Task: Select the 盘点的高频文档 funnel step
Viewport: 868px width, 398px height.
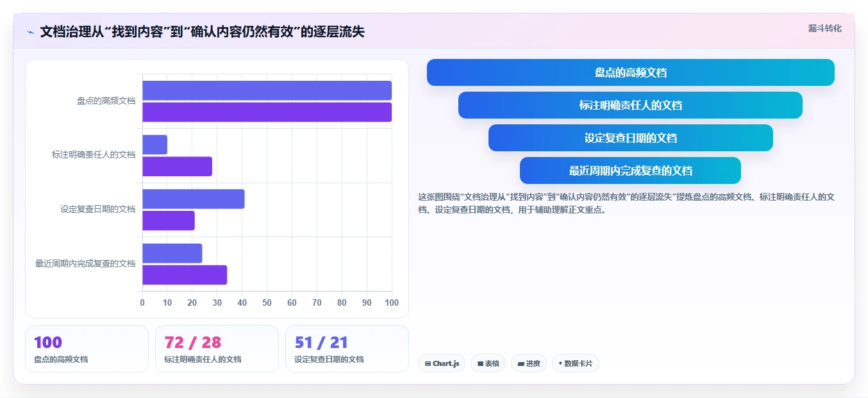Action: coord(631,72)
